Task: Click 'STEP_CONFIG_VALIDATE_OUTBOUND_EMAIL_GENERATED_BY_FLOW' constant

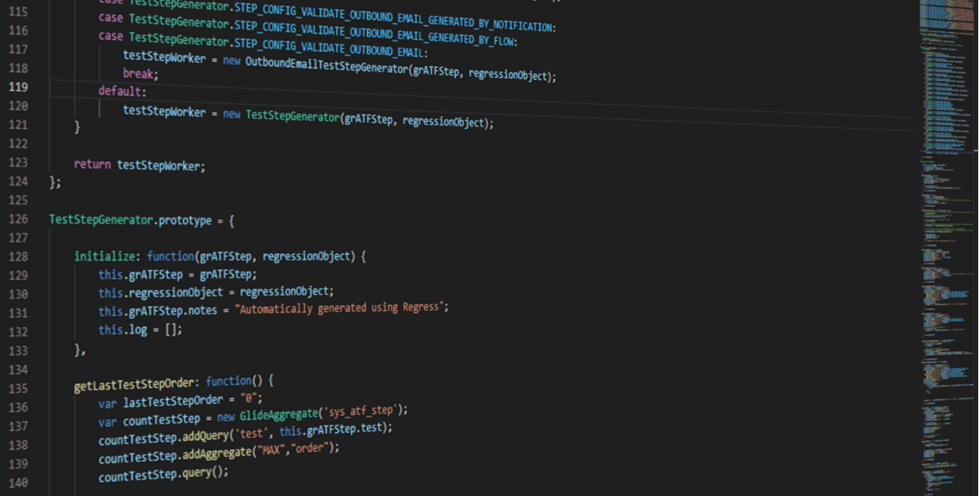Action: pos(375,33)
